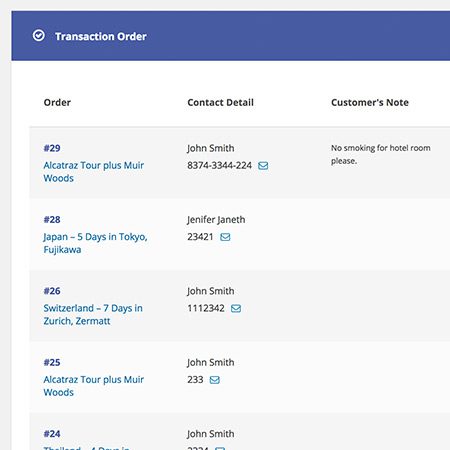Click the Order column header

[x=57, y=102]
